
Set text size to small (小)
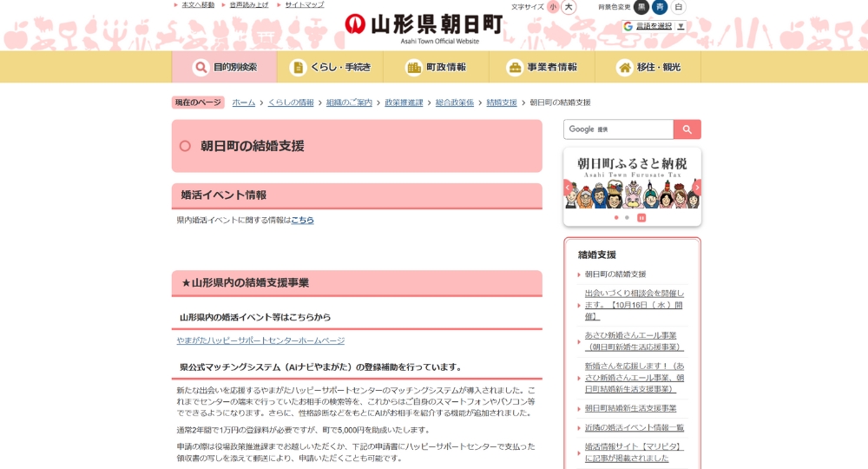click(x=553, y=7)
